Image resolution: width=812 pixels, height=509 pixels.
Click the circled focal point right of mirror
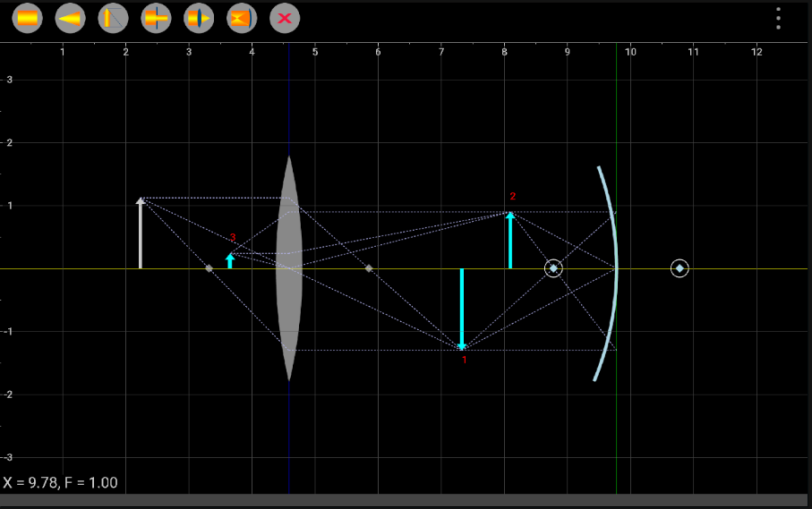680,268
